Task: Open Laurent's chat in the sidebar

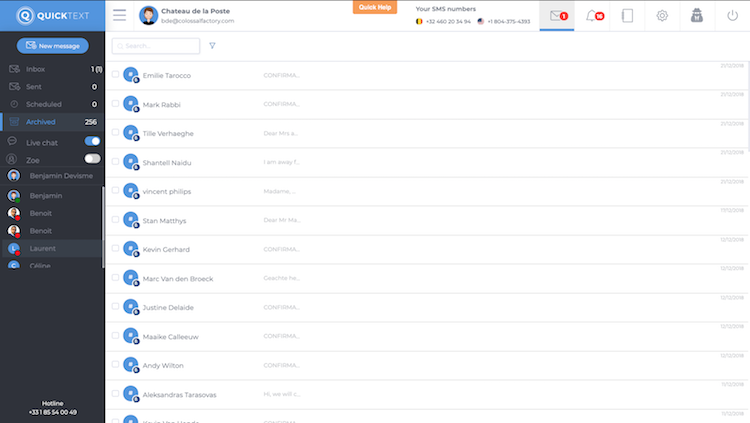Action: 43,248
